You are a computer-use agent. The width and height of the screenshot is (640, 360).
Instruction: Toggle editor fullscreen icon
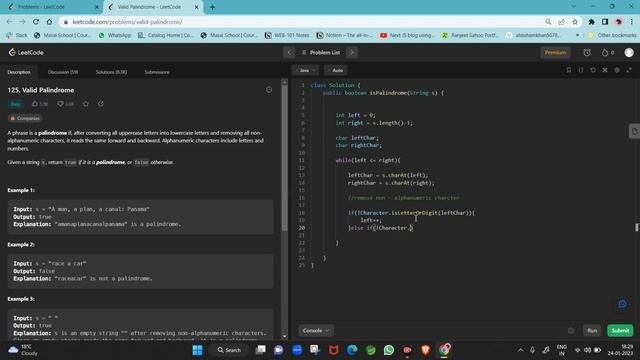(x=629, y=70)
